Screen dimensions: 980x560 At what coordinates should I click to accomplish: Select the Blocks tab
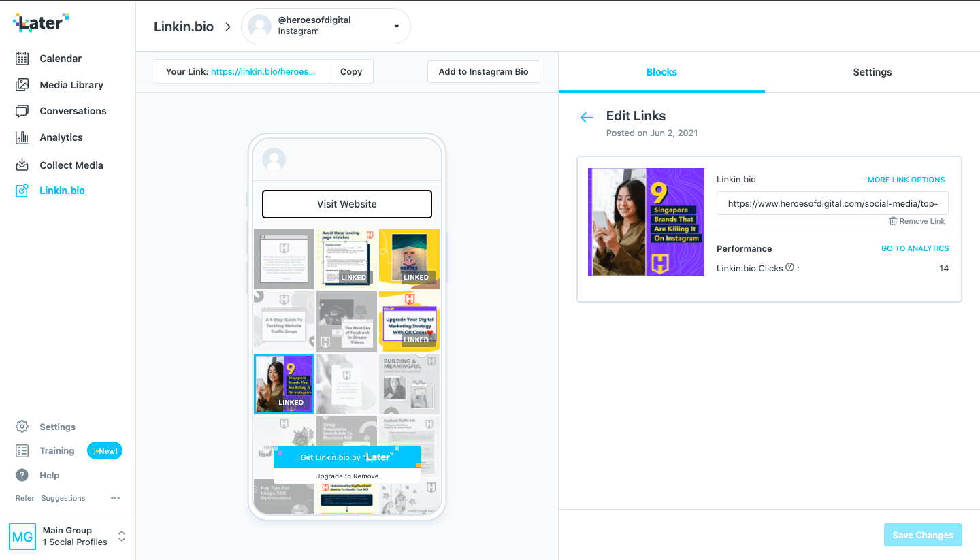tap(661, 72)
